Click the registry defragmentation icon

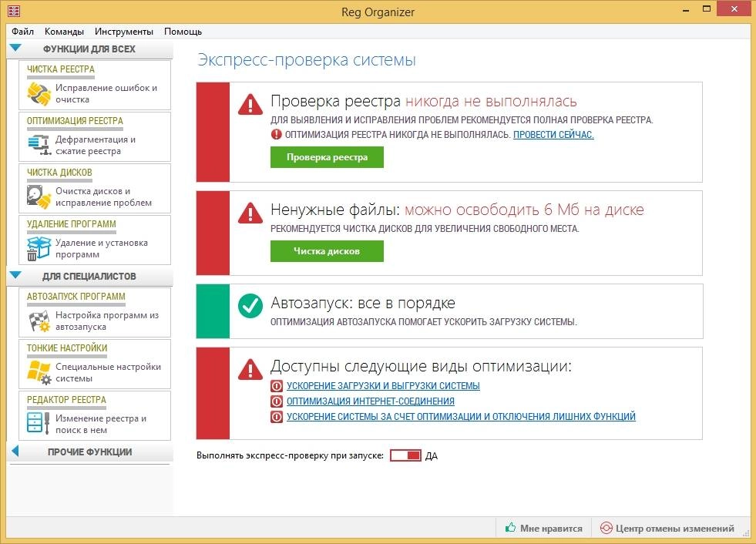point(39,145)
